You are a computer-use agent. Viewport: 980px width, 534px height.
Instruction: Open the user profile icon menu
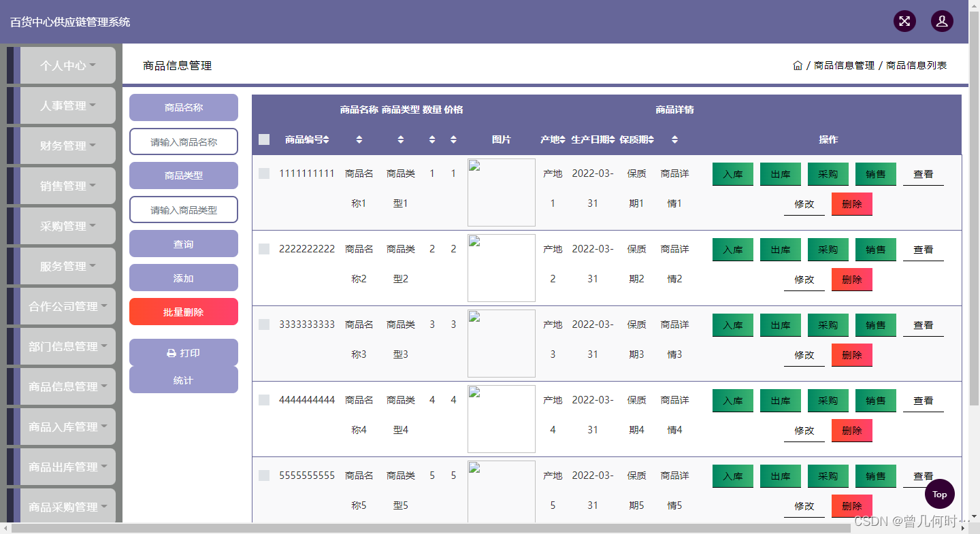[942, 21]
